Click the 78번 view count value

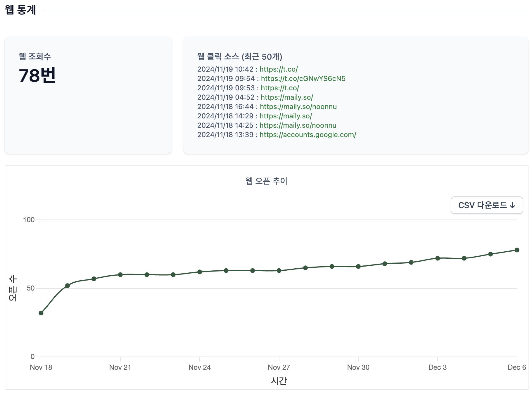(37, 76)
